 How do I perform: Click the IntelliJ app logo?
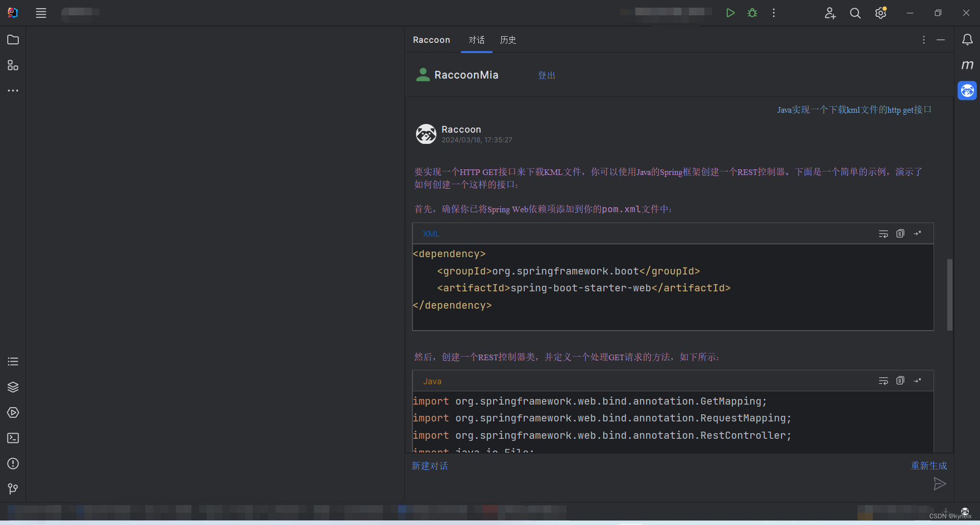13,13
